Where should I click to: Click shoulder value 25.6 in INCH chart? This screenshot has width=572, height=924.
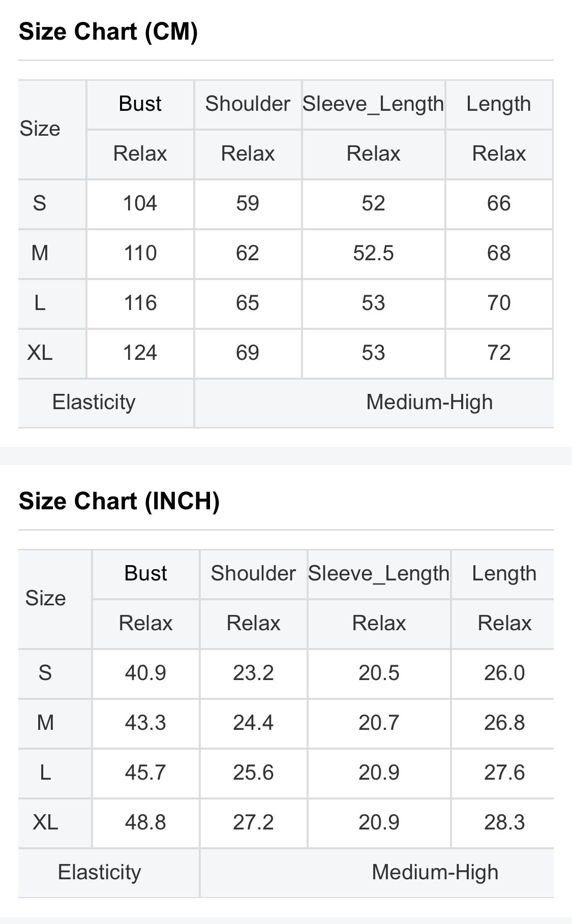(x=253, y=773)
